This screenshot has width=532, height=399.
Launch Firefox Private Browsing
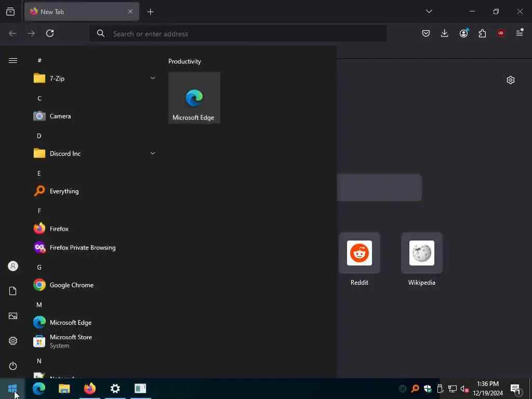coord(95,248)
